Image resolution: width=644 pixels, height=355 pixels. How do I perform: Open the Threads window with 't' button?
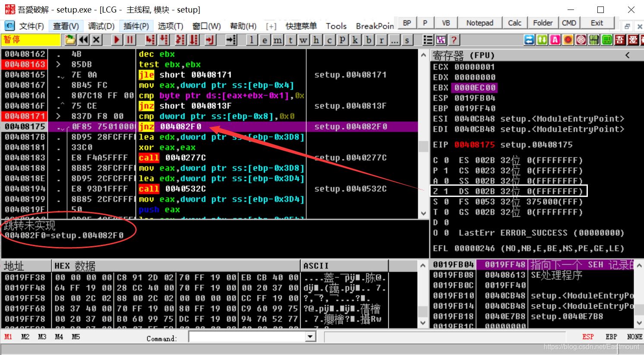click(x=291, y=40)
